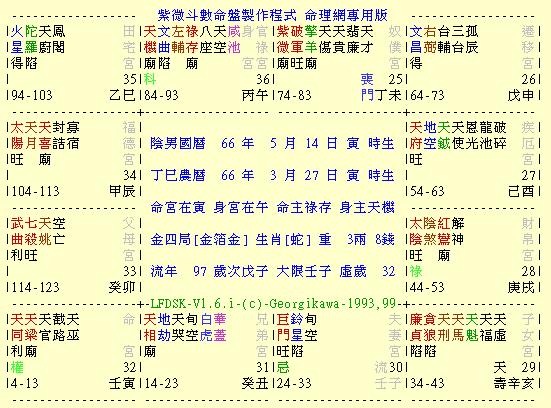Click the stem-branch label "丙午"
This screenshot has width=551, height=408.
(x=255, y=95)
